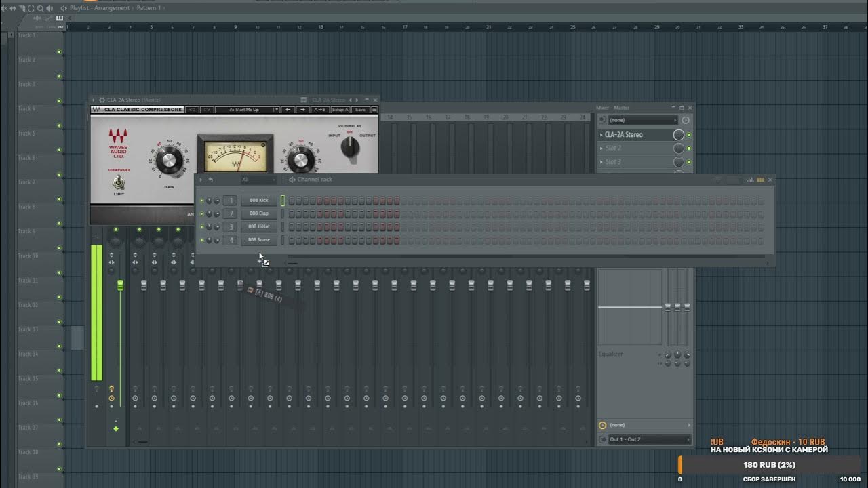Image resolution: width=868 pixels, height=488 pixels.
Task: Toggle Slot 2 enable light
Action: pos(689,148)
